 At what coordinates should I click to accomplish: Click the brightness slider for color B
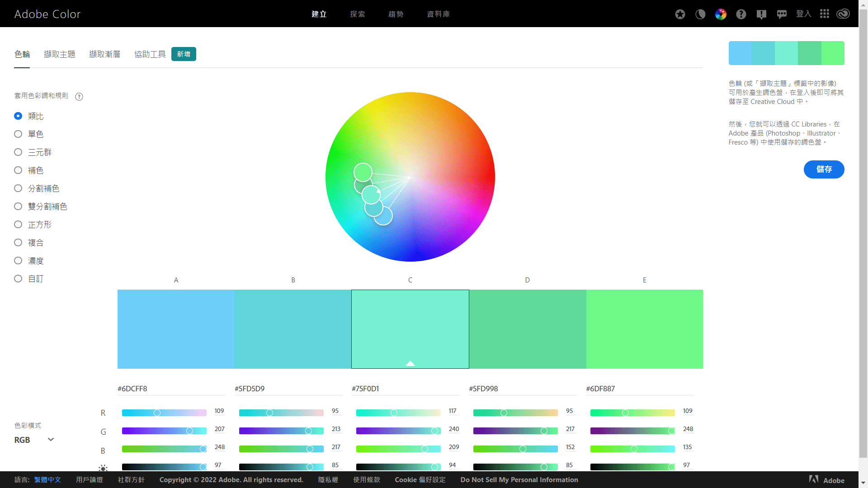pos(281,467)
